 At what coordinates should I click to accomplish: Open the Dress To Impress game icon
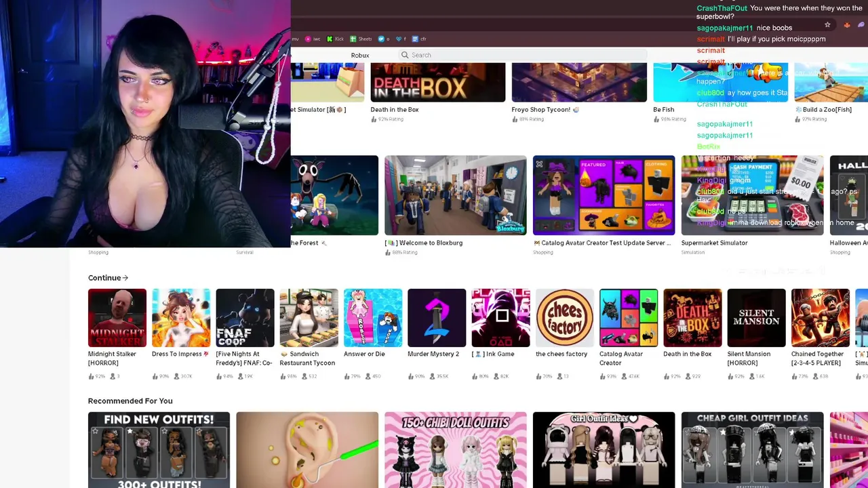click(x=181, y=318)
